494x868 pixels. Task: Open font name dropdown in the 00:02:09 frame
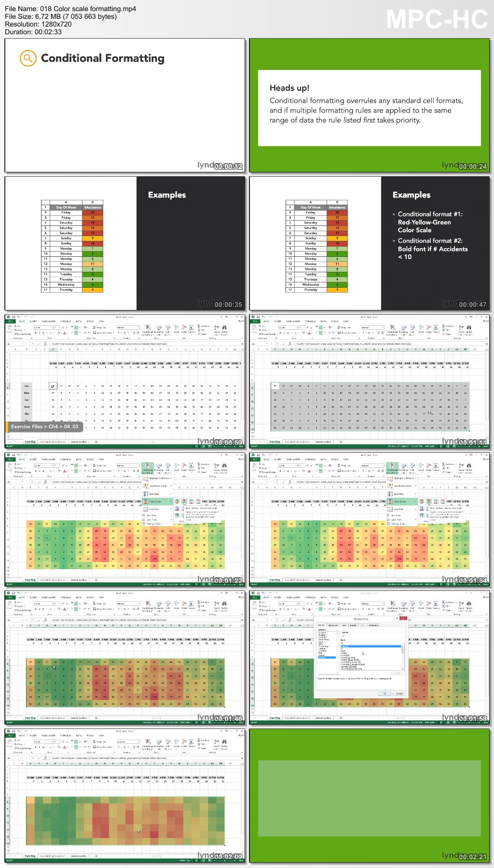click(43, 742)
